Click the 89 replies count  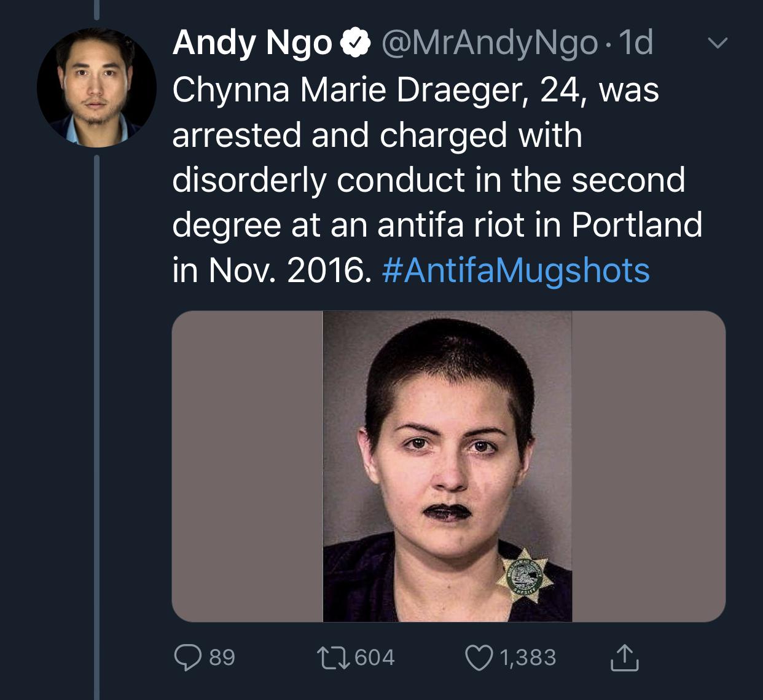pos(222,657)
